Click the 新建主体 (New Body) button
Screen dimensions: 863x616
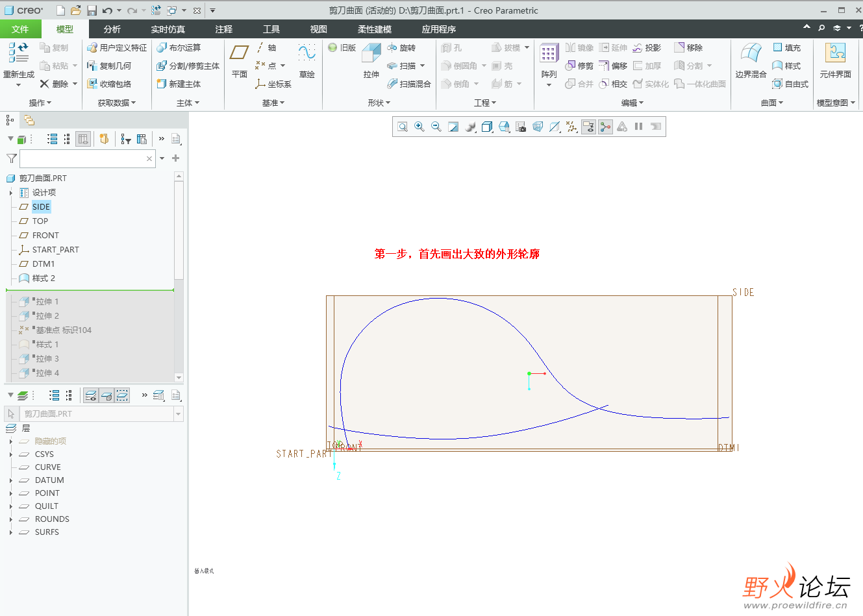179,84
